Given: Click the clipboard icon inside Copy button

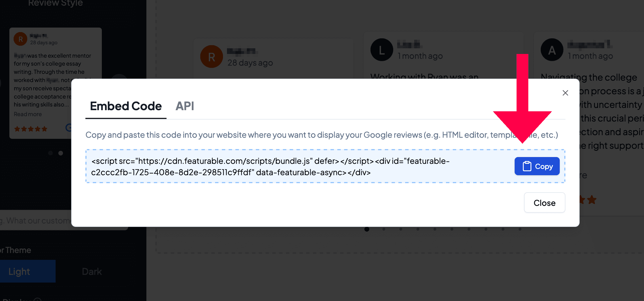Looking at the screenshot, I should (527, 166).
